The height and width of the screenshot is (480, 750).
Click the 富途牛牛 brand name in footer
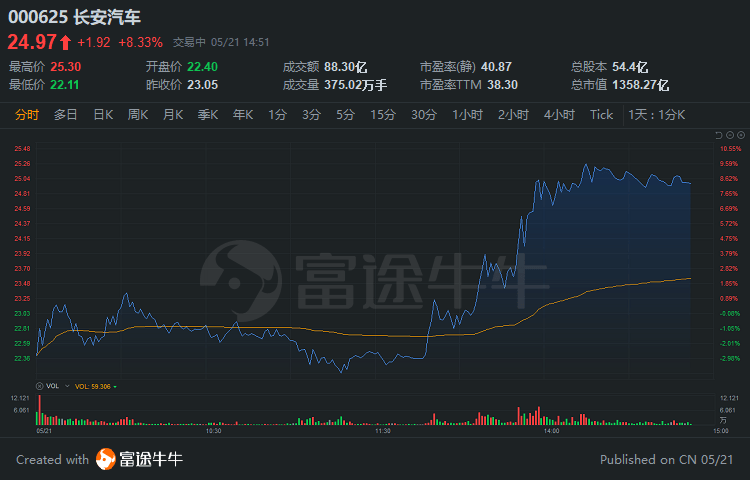(x=151, y=459)
